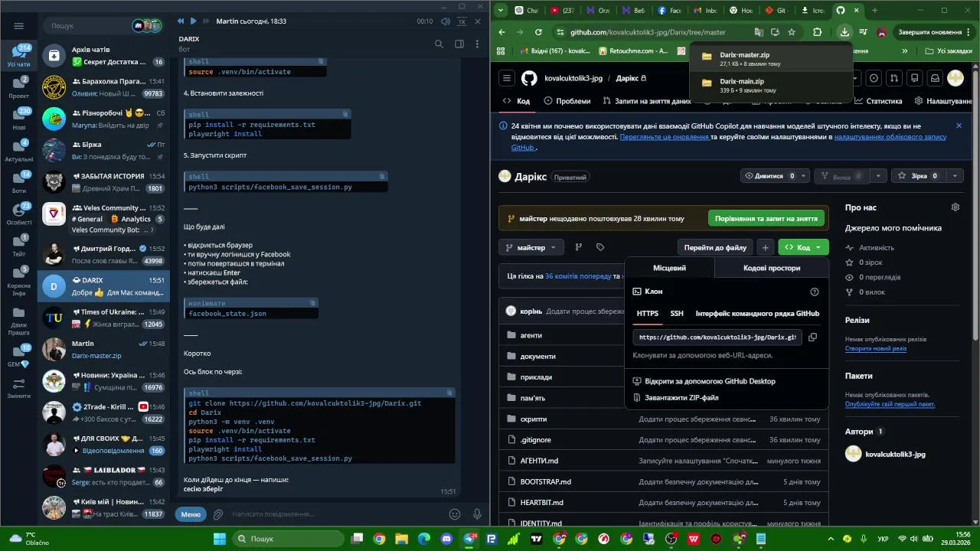Click Створити новий реліз link
980x551 pixels.
pyautogui.click(x=875, y=348)
